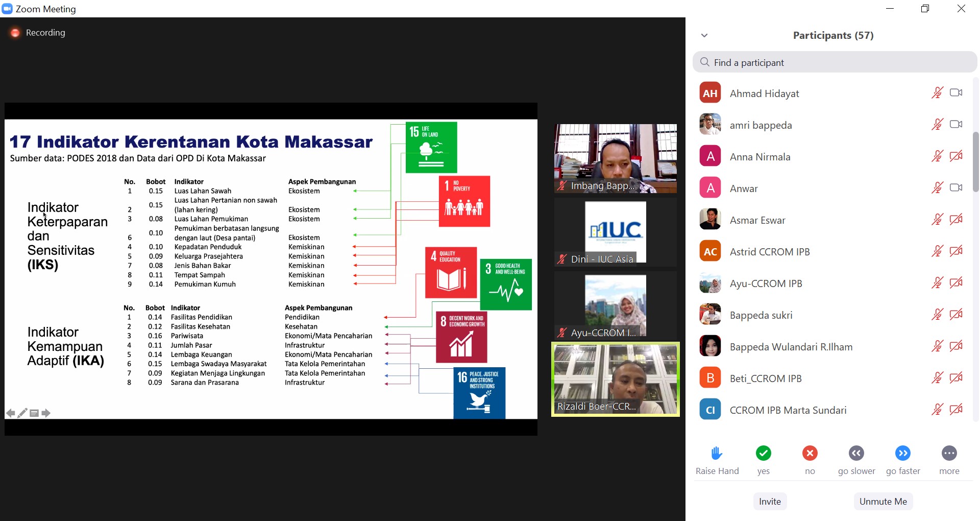Select Bappeda sukri in participant list
Viewport: 980px width, 521px height.
[761, 315]
